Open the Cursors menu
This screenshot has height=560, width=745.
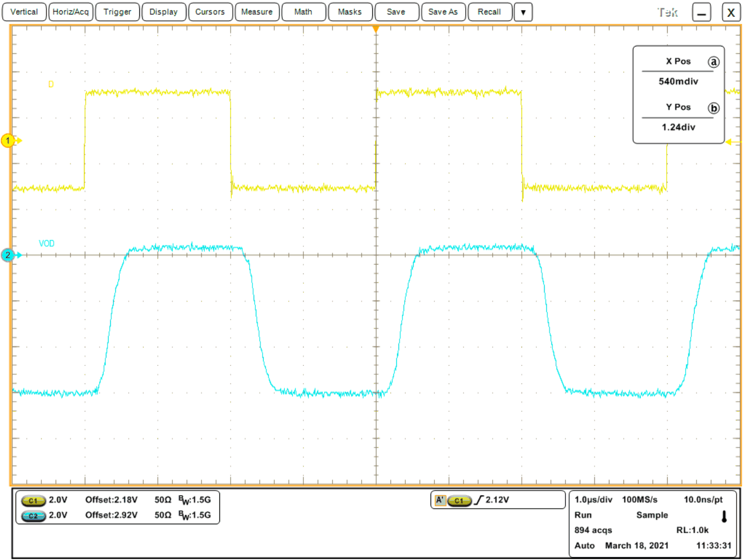coord(210,12)
